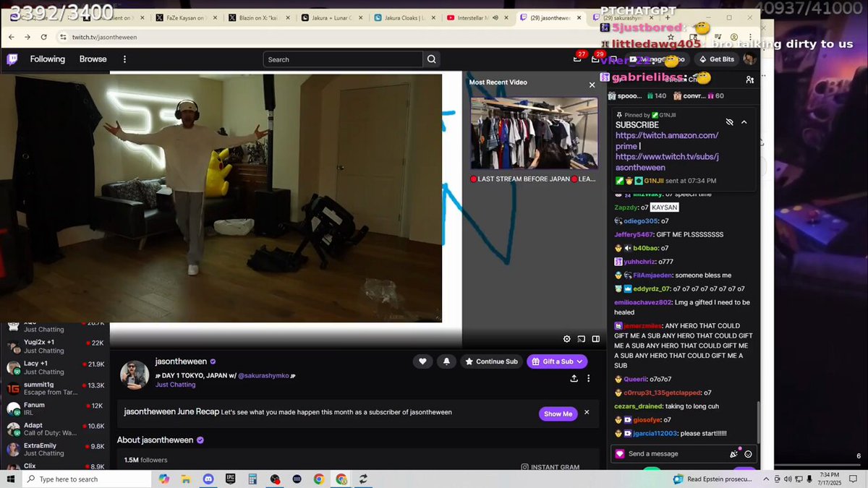Open the Windows notification center icon
This screenshot has height=488, width=868.
click(855, 479)
